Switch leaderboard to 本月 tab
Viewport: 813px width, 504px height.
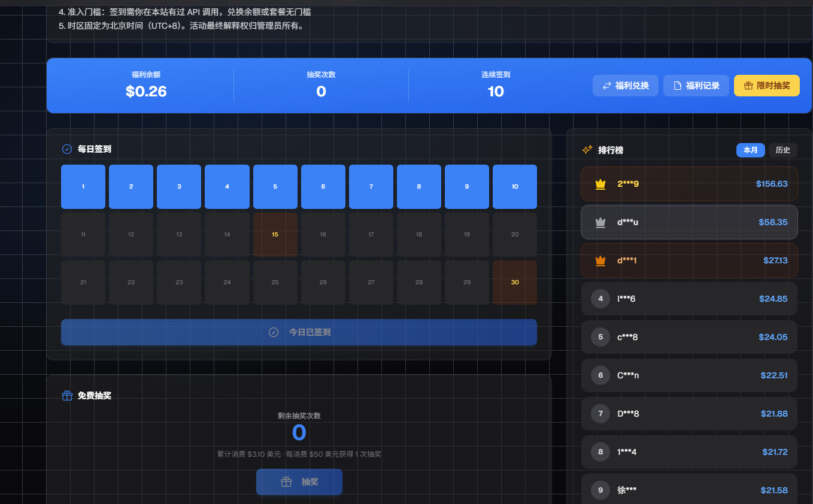coord(751,150)
